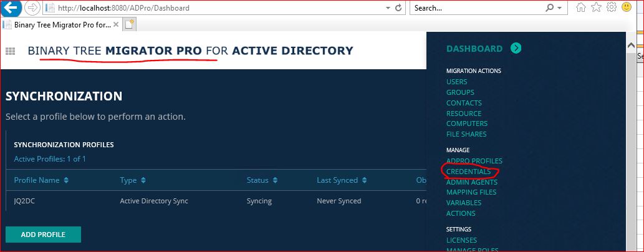Click the browser forward arrow button

point(32,9)
